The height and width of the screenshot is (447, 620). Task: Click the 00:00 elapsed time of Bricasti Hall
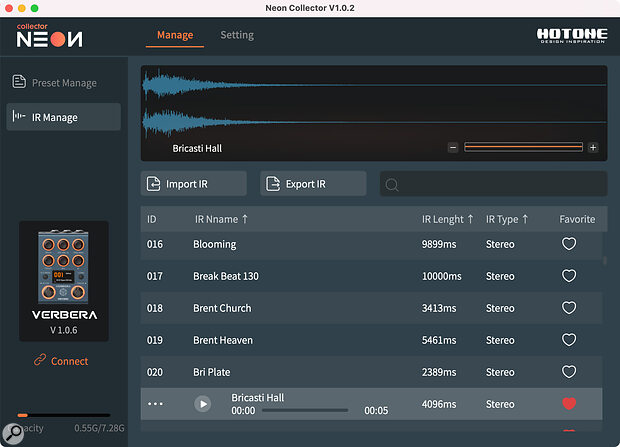pyautogui.click(x=243, y=411)
